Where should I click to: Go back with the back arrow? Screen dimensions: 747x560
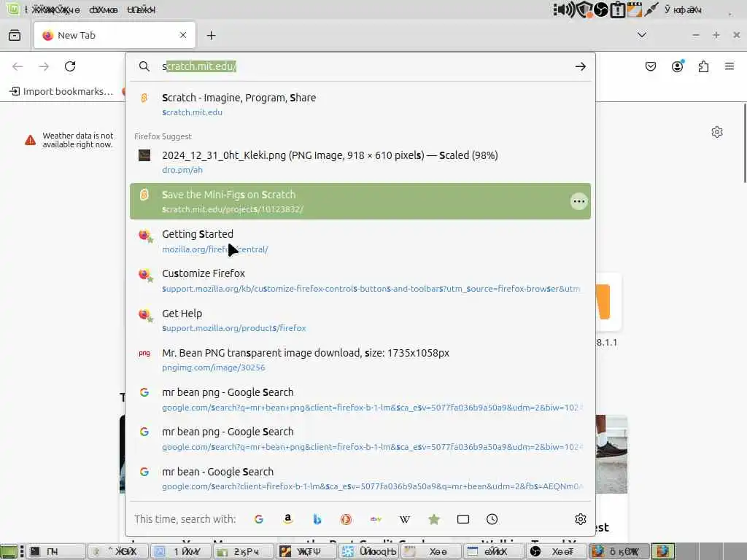[18, 66]
